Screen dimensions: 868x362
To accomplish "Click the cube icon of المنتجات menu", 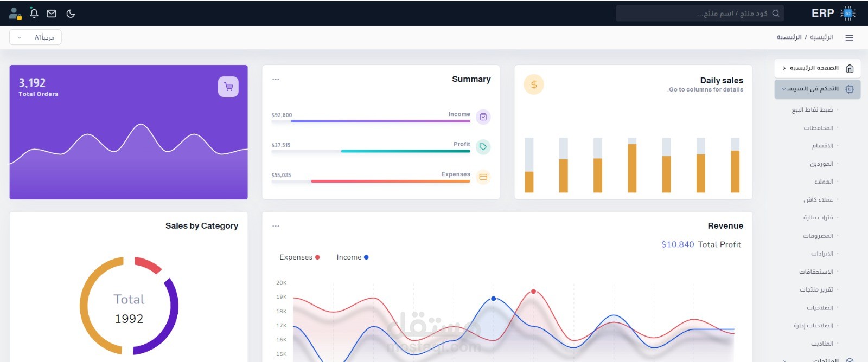I will 850,360.
